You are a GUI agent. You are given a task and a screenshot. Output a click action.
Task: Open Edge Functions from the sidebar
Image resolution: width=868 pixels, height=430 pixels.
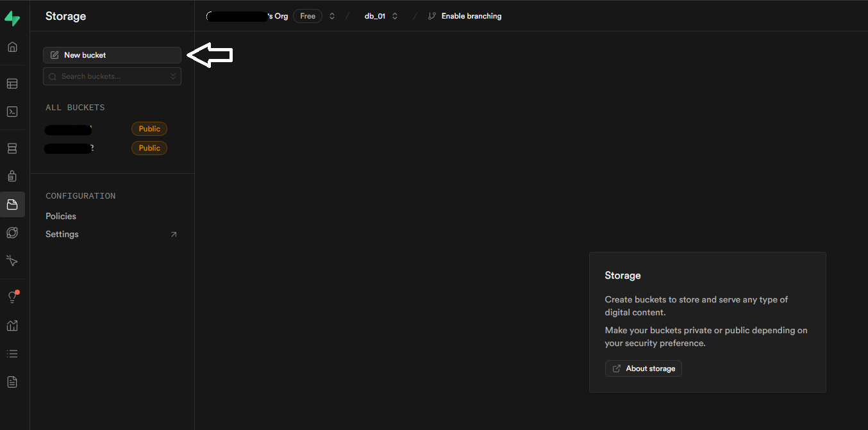pos(12,233)
